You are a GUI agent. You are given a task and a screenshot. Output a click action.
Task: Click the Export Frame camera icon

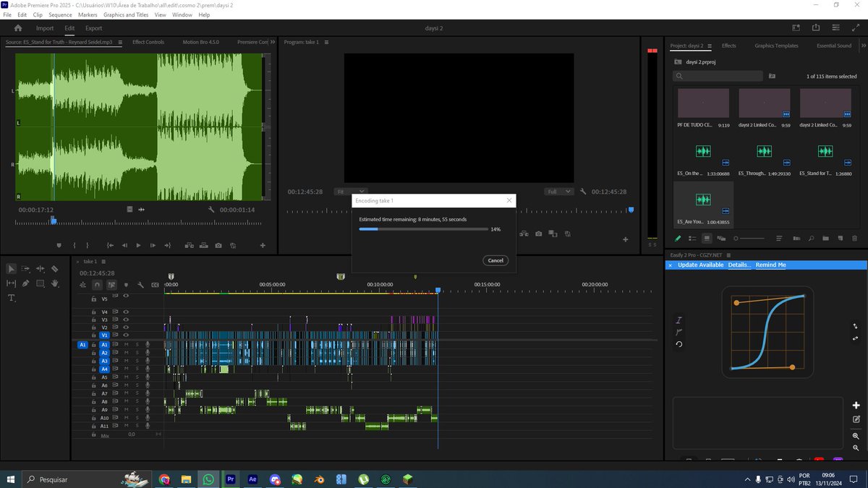(x=218, y=245)
